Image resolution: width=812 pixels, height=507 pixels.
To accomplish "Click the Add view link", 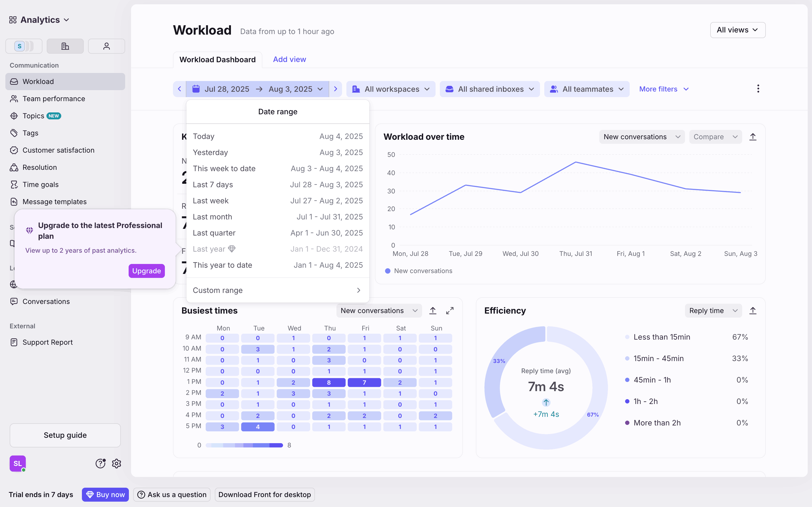I will pos(289,59).
